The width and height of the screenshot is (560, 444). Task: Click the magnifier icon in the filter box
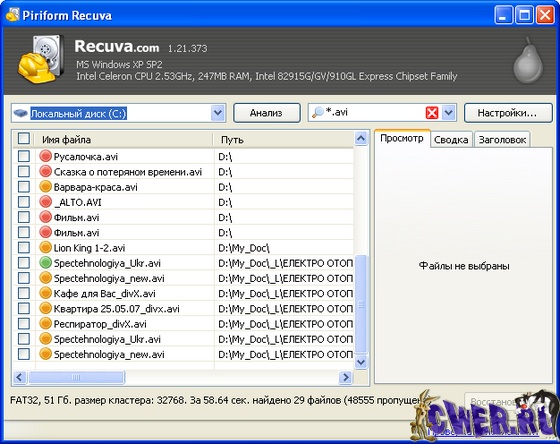[317, 112]
